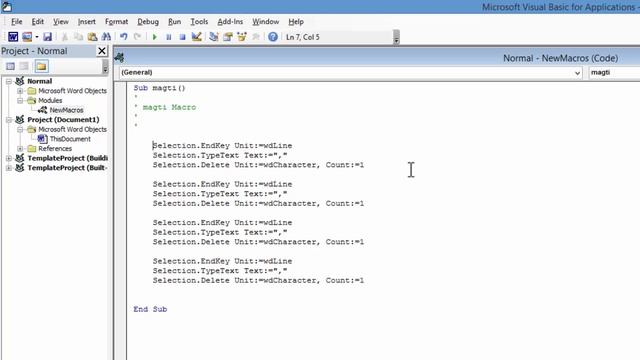The width and height of the screenshot is (640, 360).
Task: Click View Object icon in Project panel
Action: click(24, 66)
